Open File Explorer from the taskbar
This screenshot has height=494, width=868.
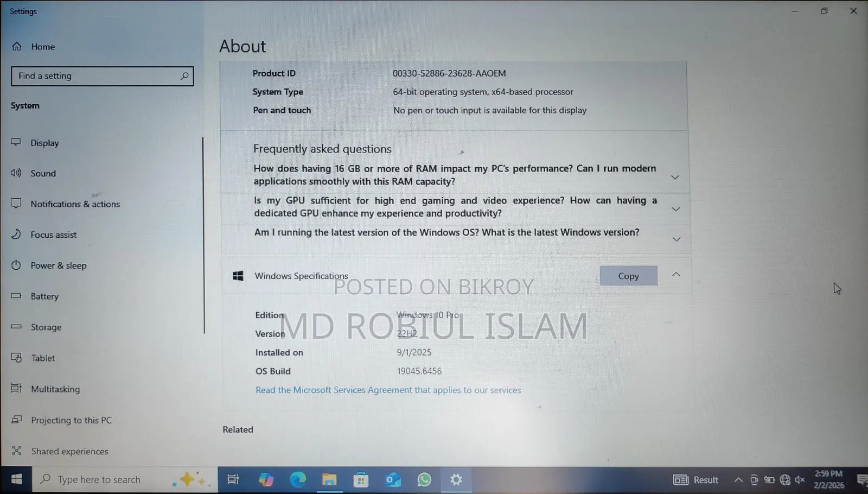329,479
